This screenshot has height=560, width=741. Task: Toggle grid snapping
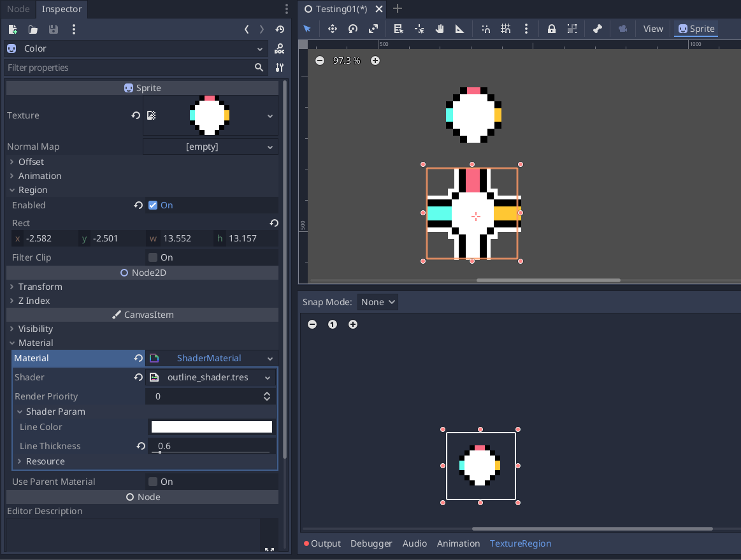click(505, 28)
